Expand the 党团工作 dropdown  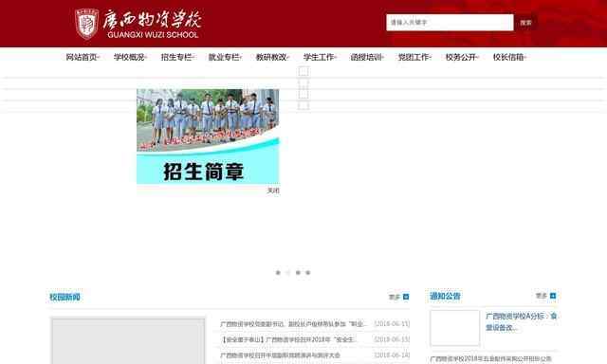point(414,57)
